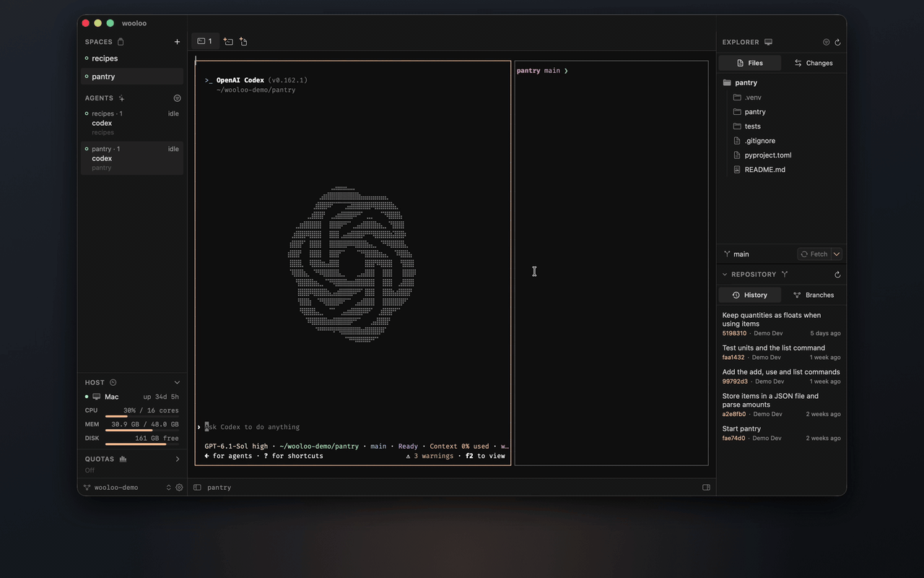The height and width of the screenshot is (578, 924).
Task: Open commit 'Add the add, use and list commands'
Action: click(x=782, y=376)
